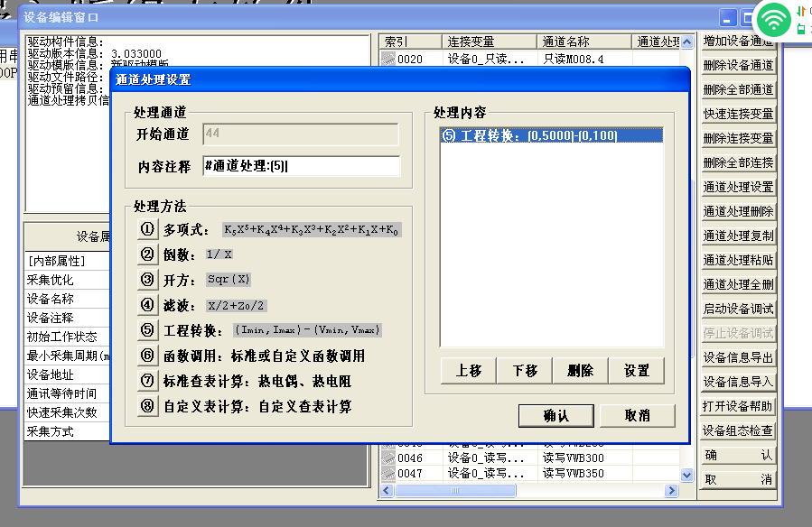Click the ⑦ standard lookup table button
This screenshot has height=527, width=812.
click(147, 381)
